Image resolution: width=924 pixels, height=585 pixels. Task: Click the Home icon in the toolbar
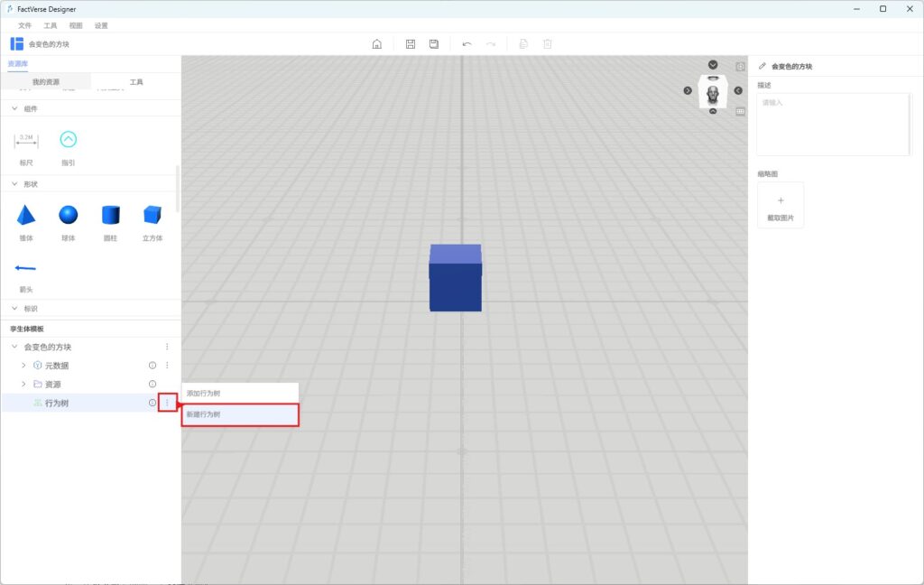pyautogui.click(x=377, y=44)
